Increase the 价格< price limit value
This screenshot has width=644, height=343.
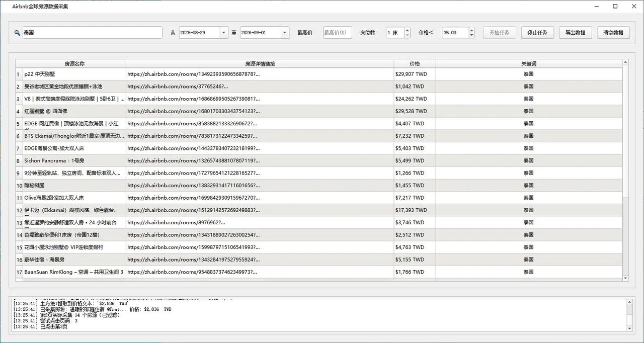[x=471, y=30]
